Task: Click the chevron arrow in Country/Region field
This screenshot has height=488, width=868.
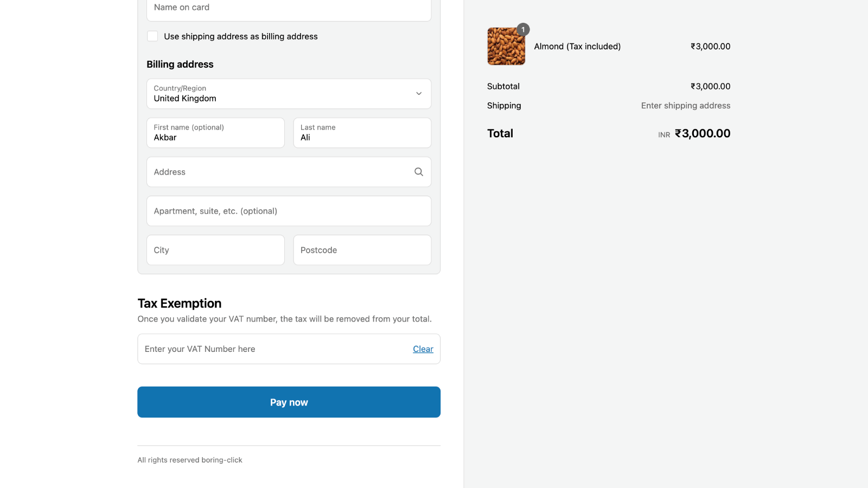Action: click(419, 94)
